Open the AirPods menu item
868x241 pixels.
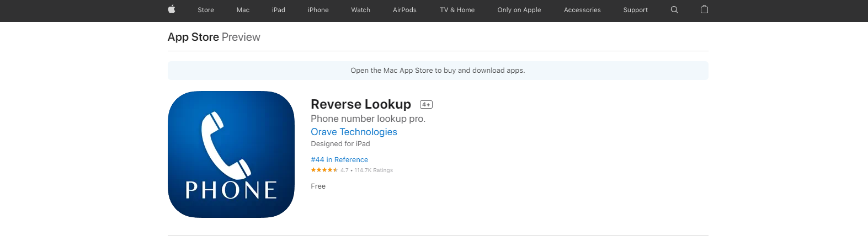pyautogui.click(x=404, y=10)
